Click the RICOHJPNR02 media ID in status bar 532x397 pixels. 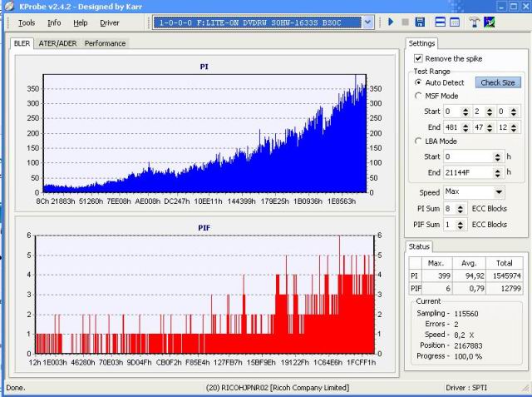277,388
